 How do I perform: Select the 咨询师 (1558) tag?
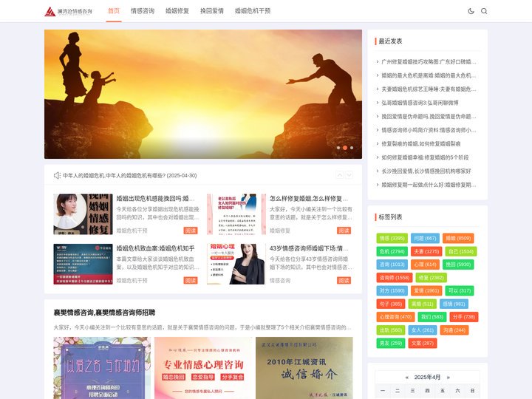point(395,278)
